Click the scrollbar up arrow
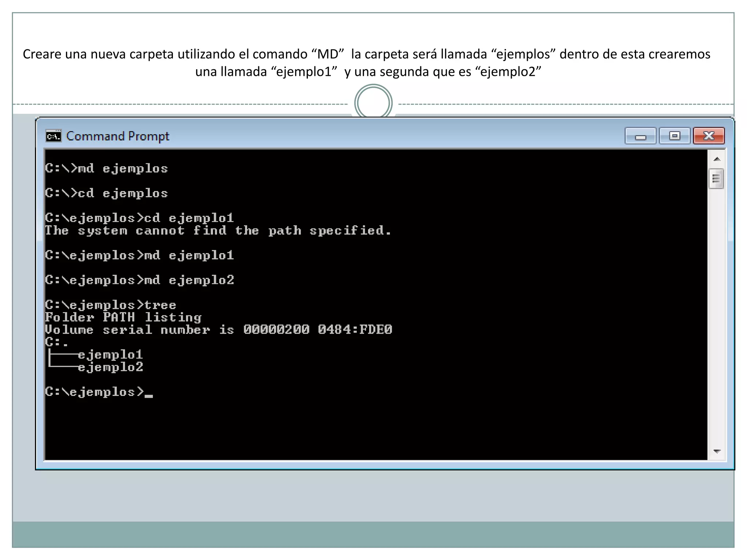 (717, 159)
